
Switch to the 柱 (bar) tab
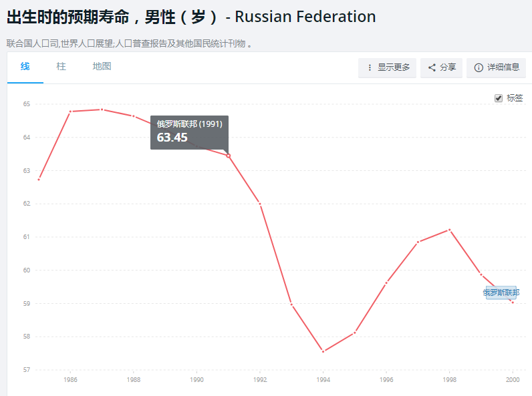(x=61, y=67)
